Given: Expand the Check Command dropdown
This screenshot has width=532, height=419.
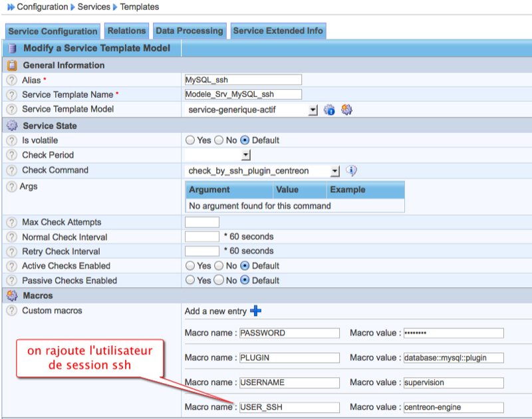Looking at the screenshot, I should [334, 172].
